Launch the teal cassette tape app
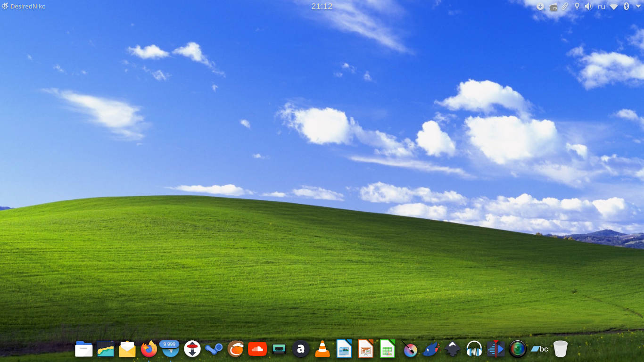Viewport: 644px width, 362px height. click(279, 349)
